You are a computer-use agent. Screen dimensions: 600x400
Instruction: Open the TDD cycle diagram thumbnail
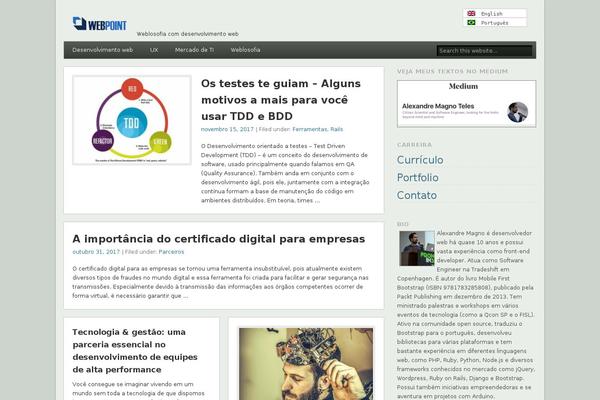pyautogui.click(x=132, y=120)
